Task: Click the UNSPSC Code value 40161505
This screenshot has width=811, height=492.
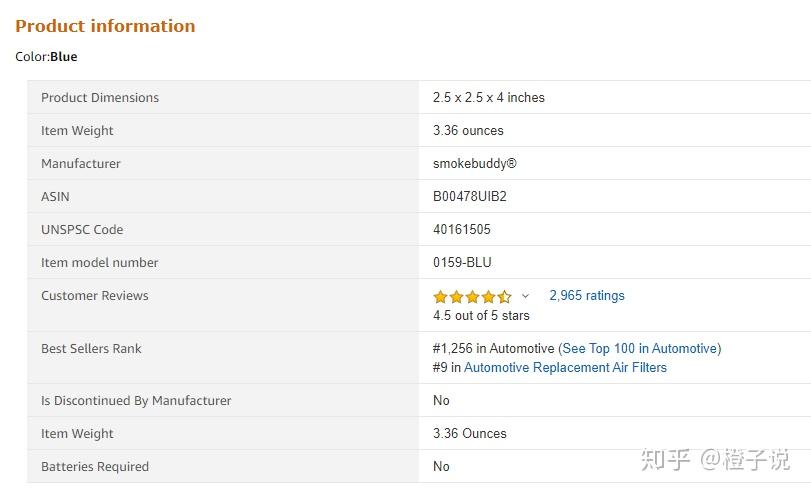Action: pos(461,229)
